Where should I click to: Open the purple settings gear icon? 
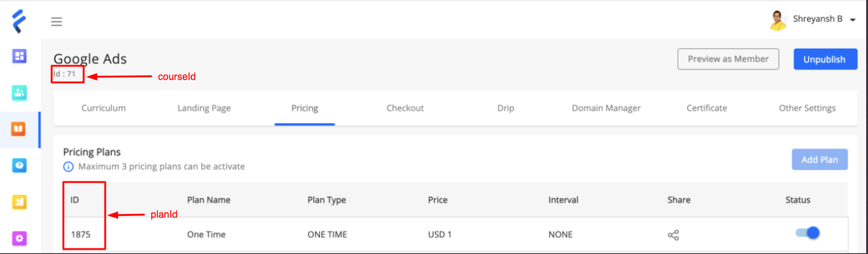pos(19,237)
